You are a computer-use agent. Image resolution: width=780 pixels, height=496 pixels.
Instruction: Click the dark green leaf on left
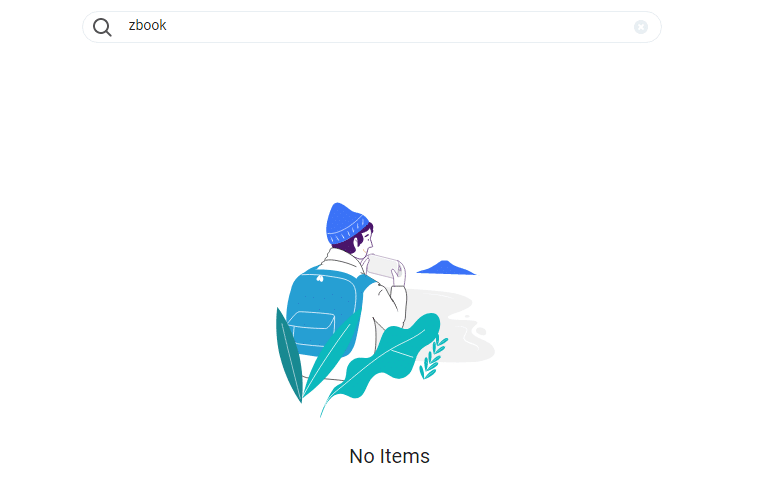289,354
